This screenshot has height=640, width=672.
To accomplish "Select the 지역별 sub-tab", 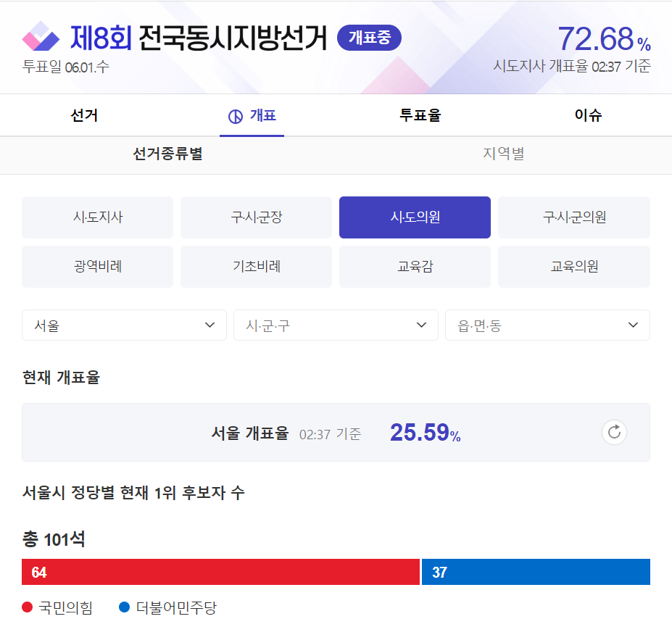I will (x=504, y=154).
